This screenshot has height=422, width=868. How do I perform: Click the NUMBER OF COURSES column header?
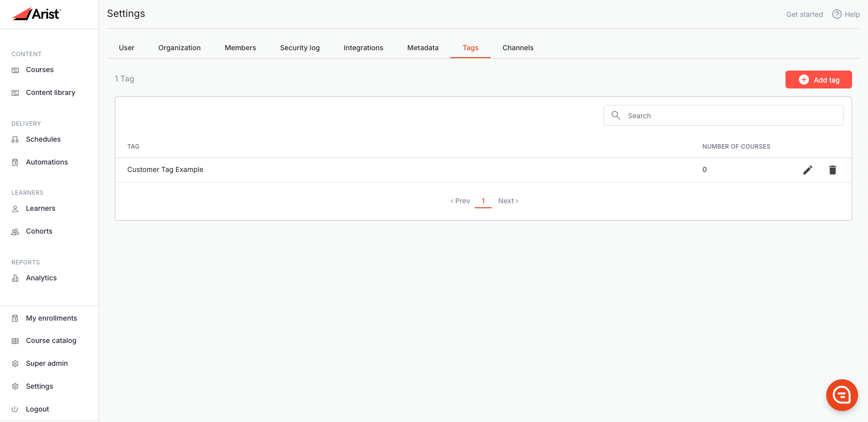[x=736, y=147]
